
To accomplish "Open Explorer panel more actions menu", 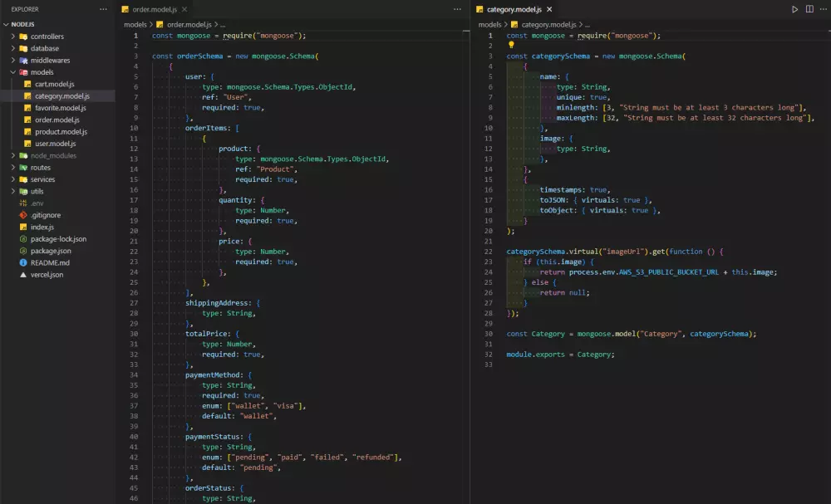I will (x=103, y=9).
